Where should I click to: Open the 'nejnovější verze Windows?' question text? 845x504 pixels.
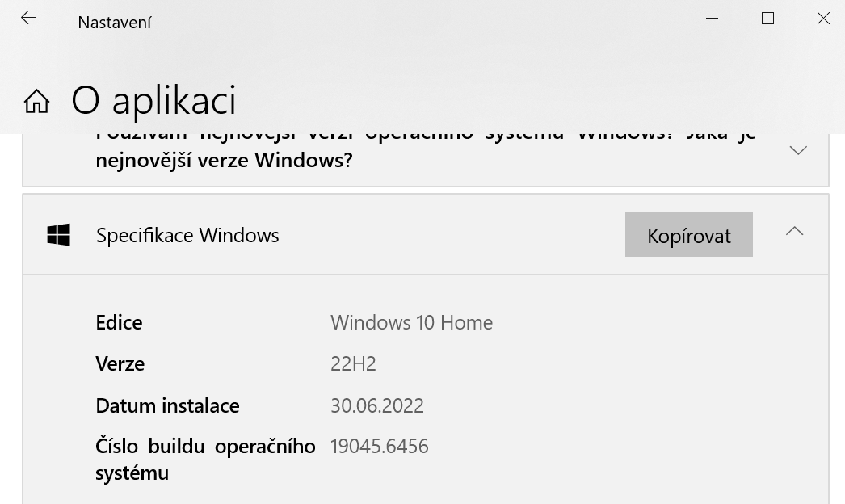pos(224,160)
